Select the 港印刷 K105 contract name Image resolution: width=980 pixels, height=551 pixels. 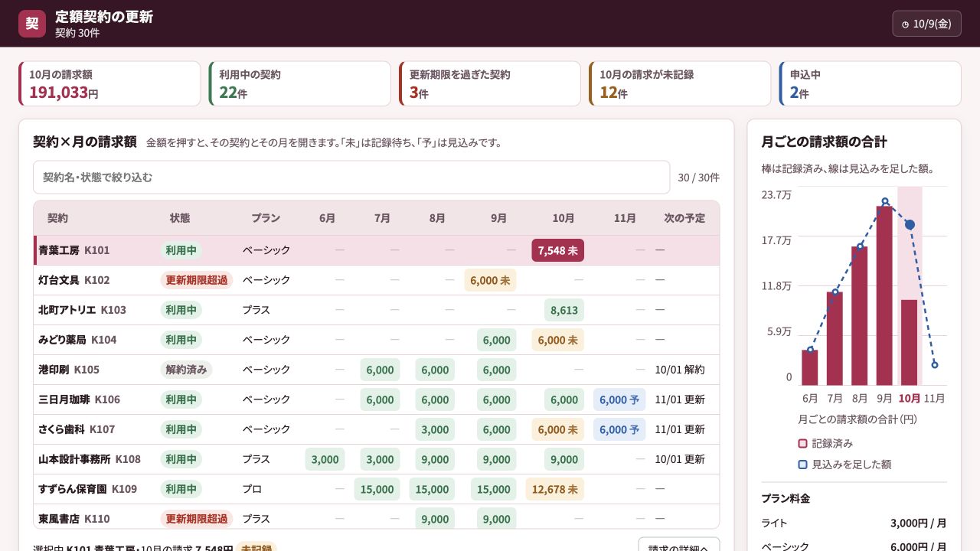point(69,370)
